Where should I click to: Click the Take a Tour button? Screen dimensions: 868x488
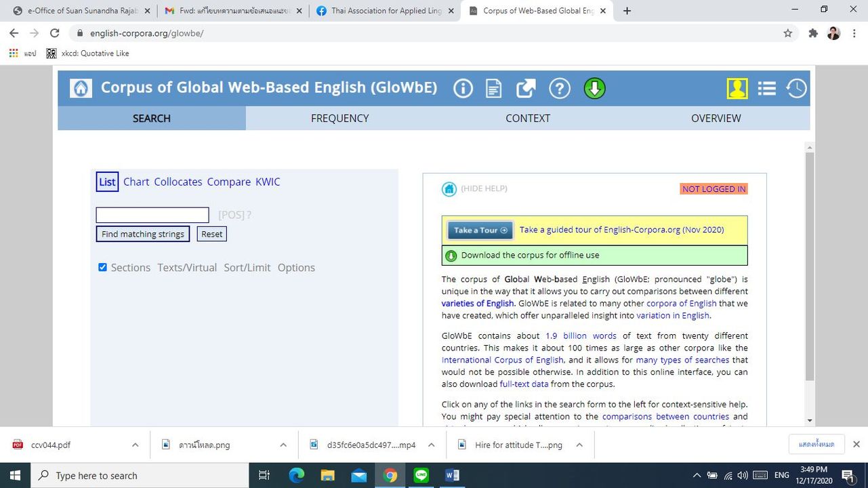(480, 230)
